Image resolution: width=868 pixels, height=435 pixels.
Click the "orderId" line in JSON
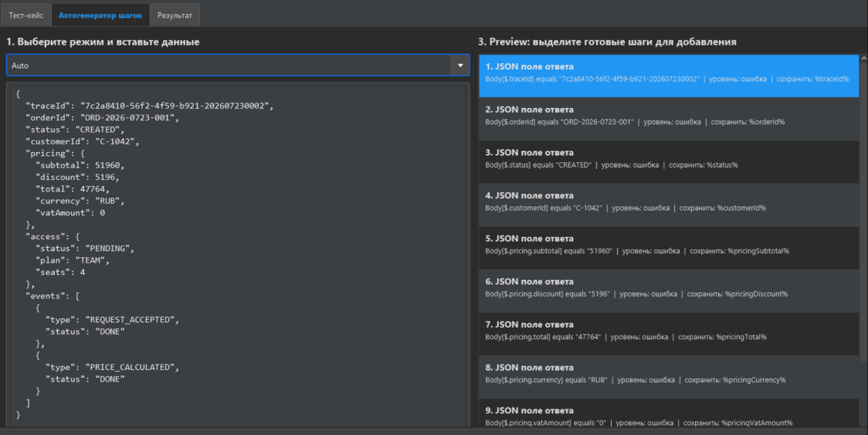tap(102, 117)
